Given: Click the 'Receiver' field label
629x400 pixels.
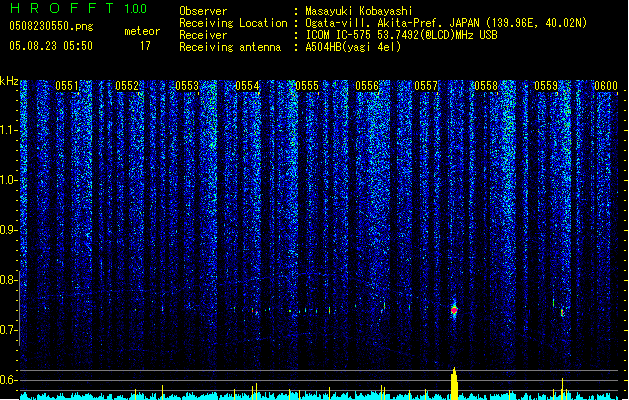Looking at the screenshot, I should click(x=203, y=35).
